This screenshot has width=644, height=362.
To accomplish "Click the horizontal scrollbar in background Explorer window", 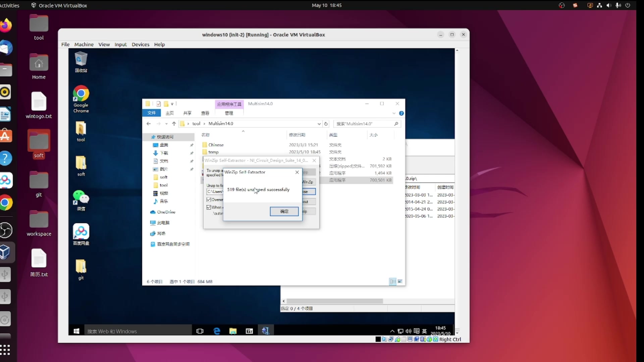I will click(x=334, y=301).
